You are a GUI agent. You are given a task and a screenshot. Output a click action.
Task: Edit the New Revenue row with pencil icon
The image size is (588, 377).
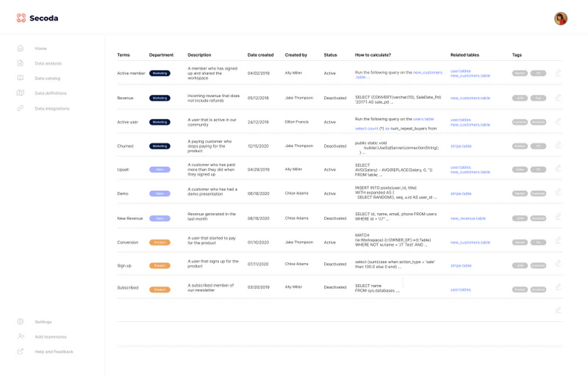coord(558,217)
